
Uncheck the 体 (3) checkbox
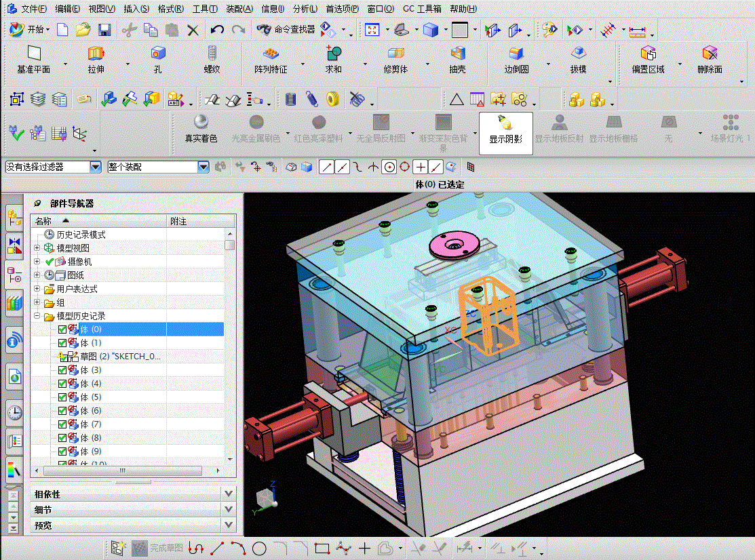(x=62, y=370)
